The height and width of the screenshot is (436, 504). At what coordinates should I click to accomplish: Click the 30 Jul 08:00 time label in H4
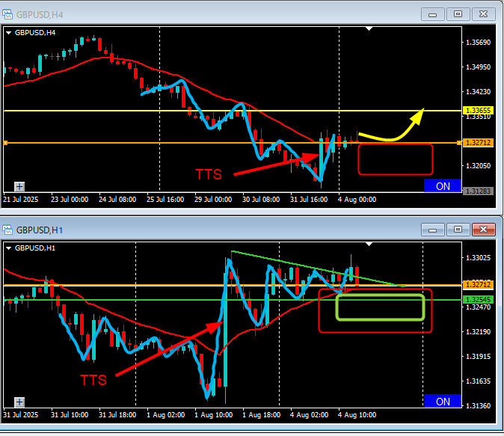tap(261, 200)
